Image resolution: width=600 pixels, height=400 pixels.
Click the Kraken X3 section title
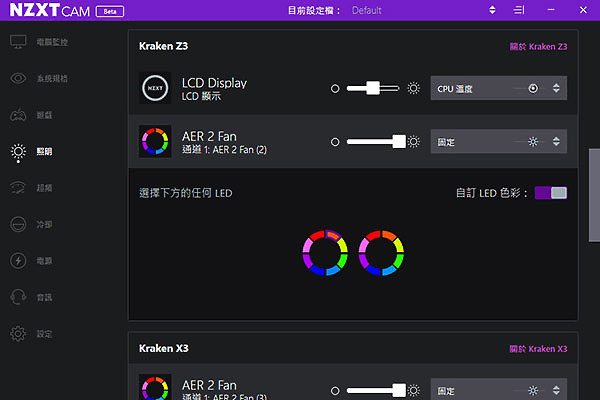click(x=163, y=349)
